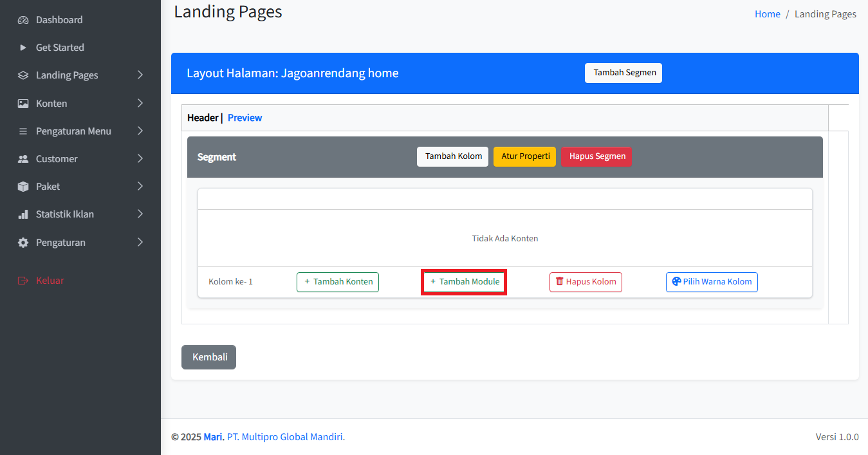
Task: Delete segment with Hapus Segmen button
Action: [596, 156]
